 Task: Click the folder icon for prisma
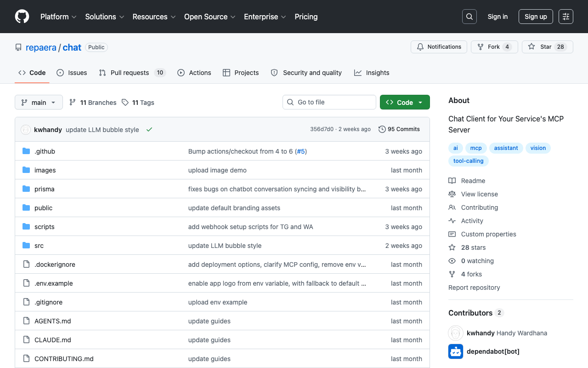tap(26, 189)
